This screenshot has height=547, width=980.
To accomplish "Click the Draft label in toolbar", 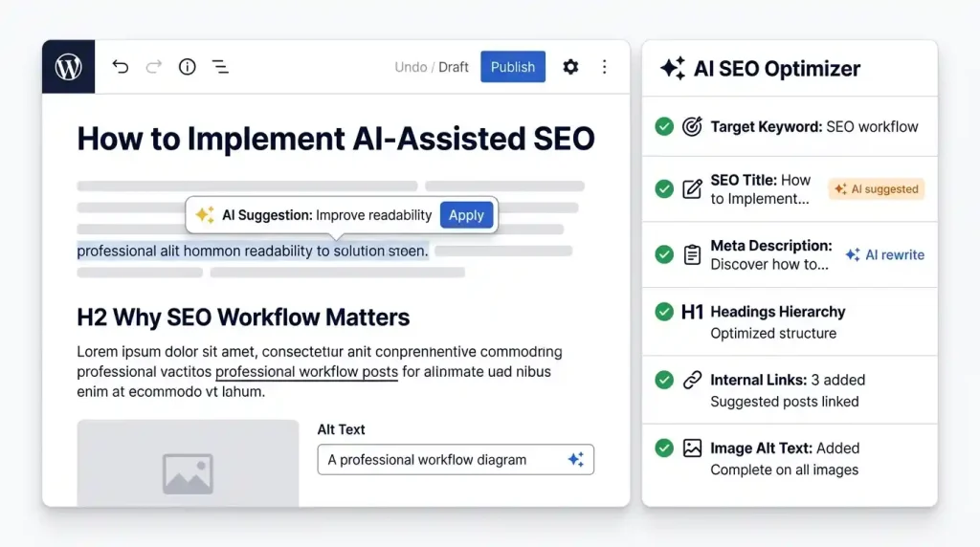I will point(453,67).
